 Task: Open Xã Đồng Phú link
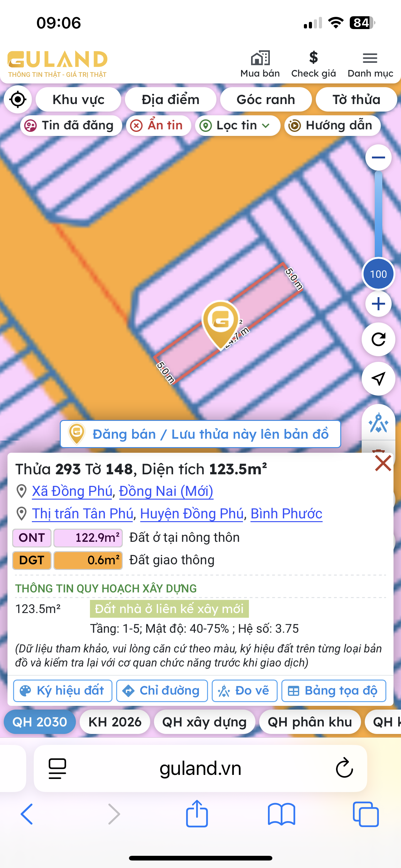(x=72, y=491)
